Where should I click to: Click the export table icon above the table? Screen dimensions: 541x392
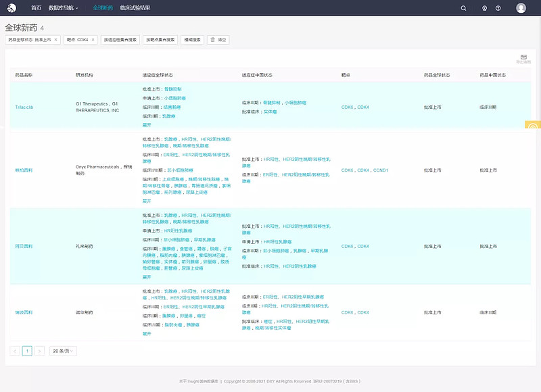click(x=523, y=58)
